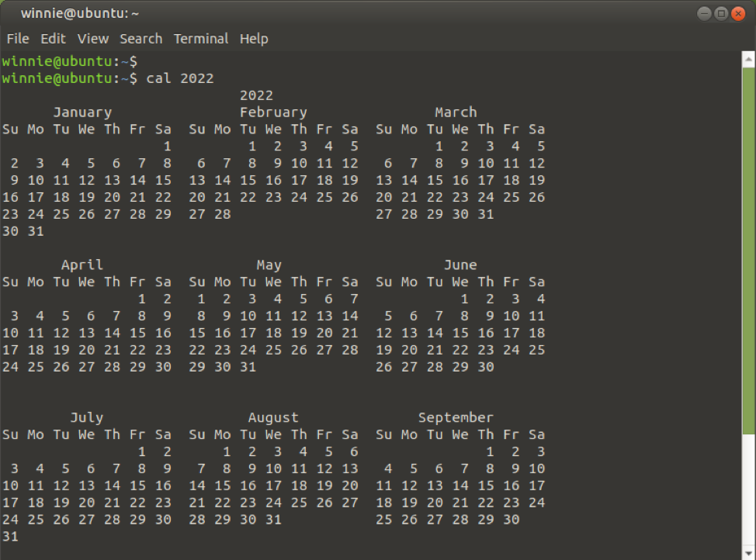Open the File menu
Screen dimensions: 756x560
point(18,39)
